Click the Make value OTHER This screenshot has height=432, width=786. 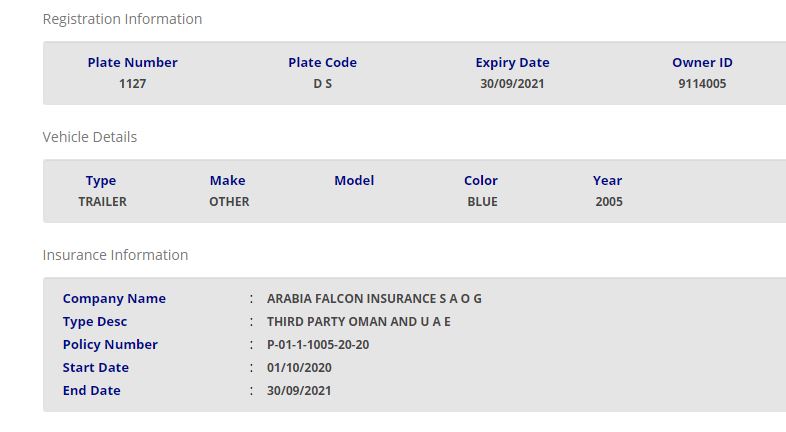click(x=229, y=202)
